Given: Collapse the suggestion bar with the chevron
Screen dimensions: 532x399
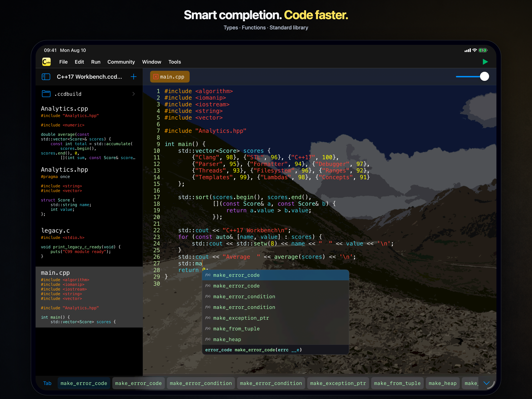Looking at the screenshot, I should tap(487, 383).
